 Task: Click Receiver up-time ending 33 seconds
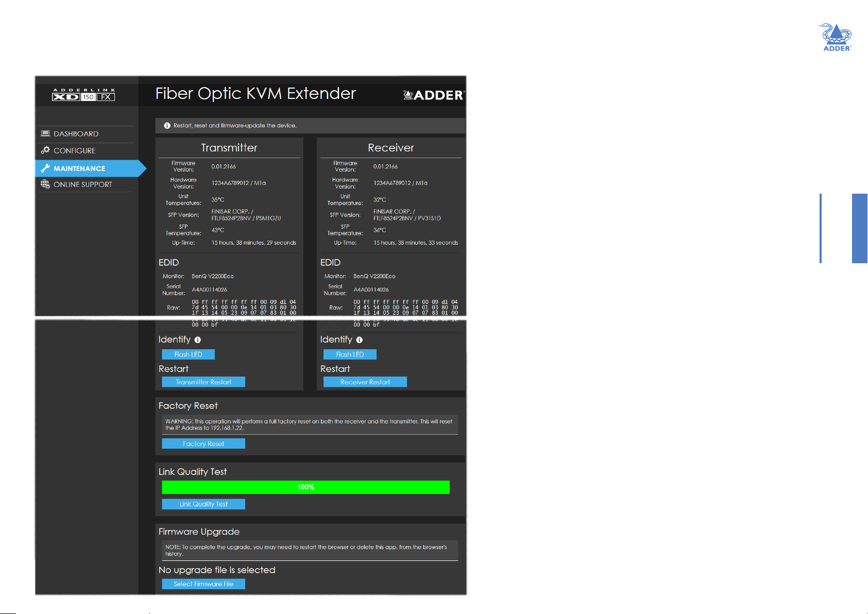point(416,243)
